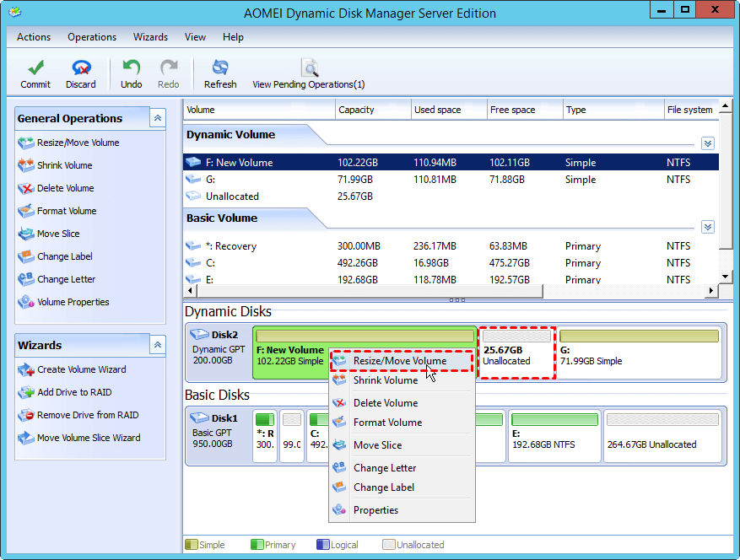Click horizontal scrollbar left arrow
This screenshot has height=560, width=740.
pyautogui.click(x=190, y=291)
